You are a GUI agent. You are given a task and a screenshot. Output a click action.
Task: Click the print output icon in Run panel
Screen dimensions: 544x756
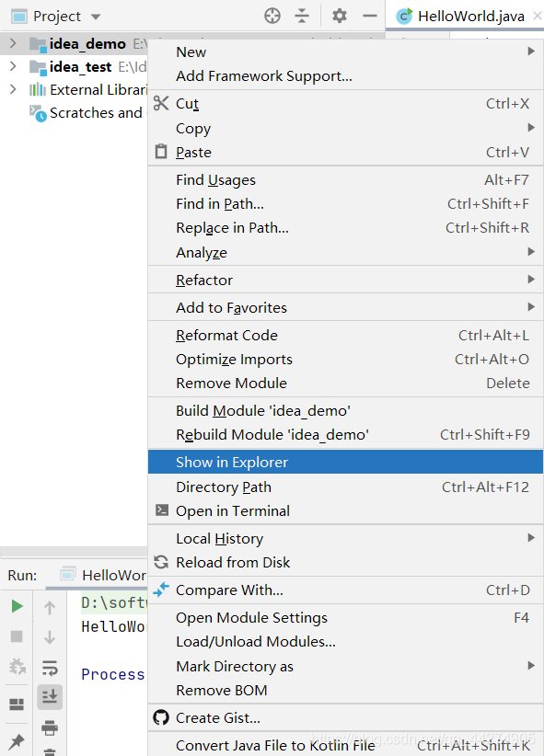(50, 727)
